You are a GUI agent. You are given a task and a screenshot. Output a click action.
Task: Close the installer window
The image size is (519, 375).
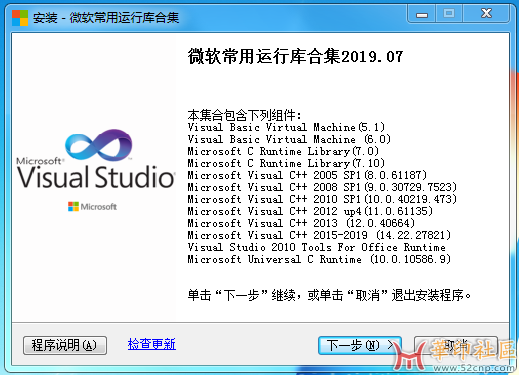(x=486, y=14)
